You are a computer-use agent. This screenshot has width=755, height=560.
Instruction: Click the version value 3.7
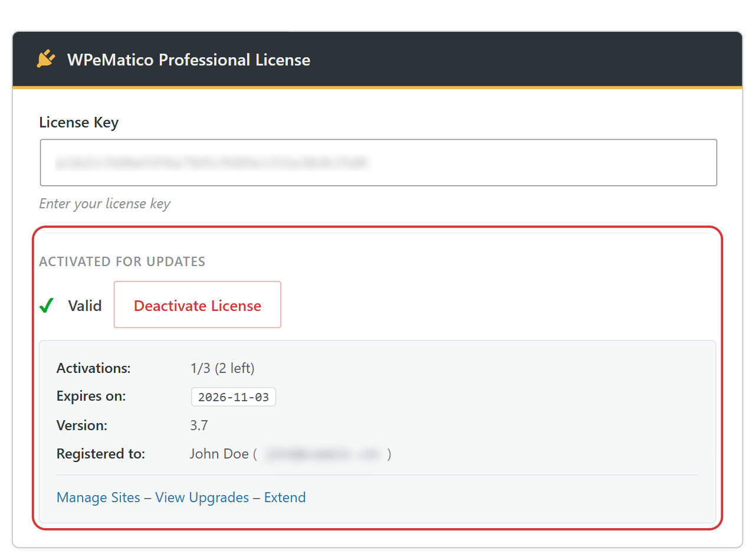pyautogui.click(x=199, y=425)
